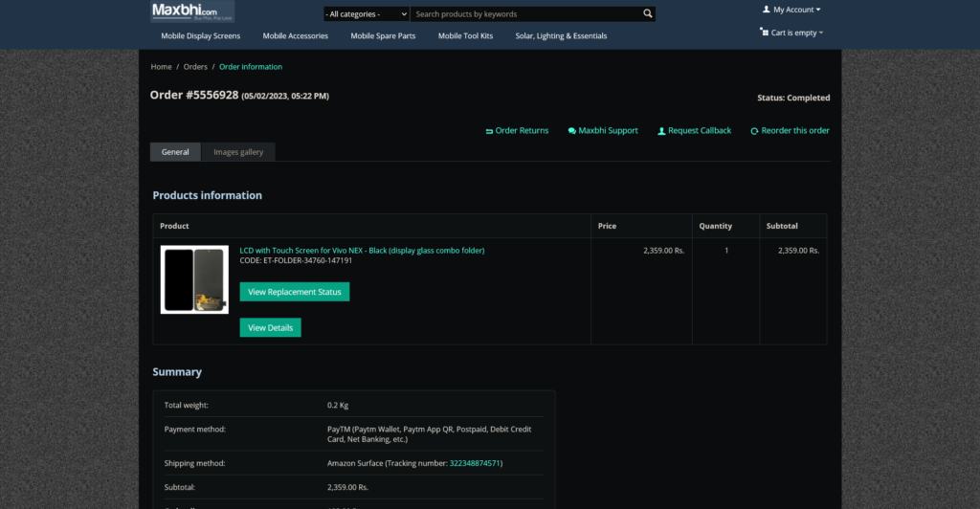Click the Products information heading
The height and width of the screenshot is (509, 980).
(207, 195)
